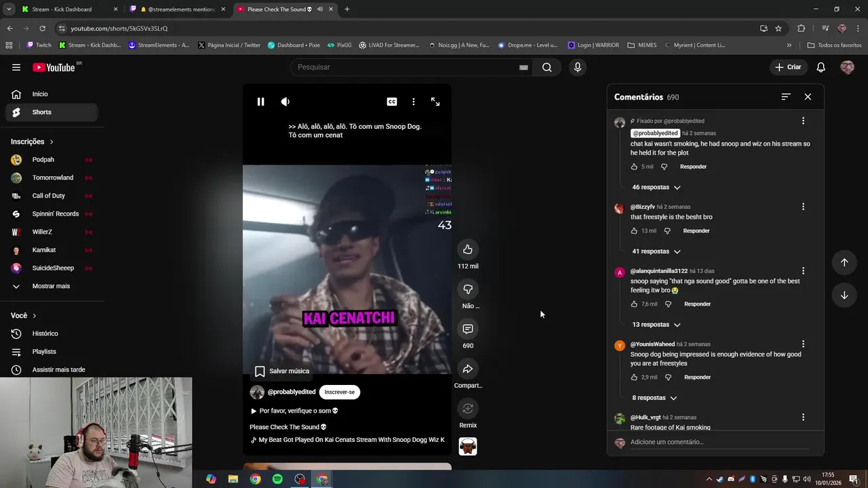The width and height of the screenshot is (868, 488).
Task: Open the MEMES bookmark folder
Action: (642, 45)
